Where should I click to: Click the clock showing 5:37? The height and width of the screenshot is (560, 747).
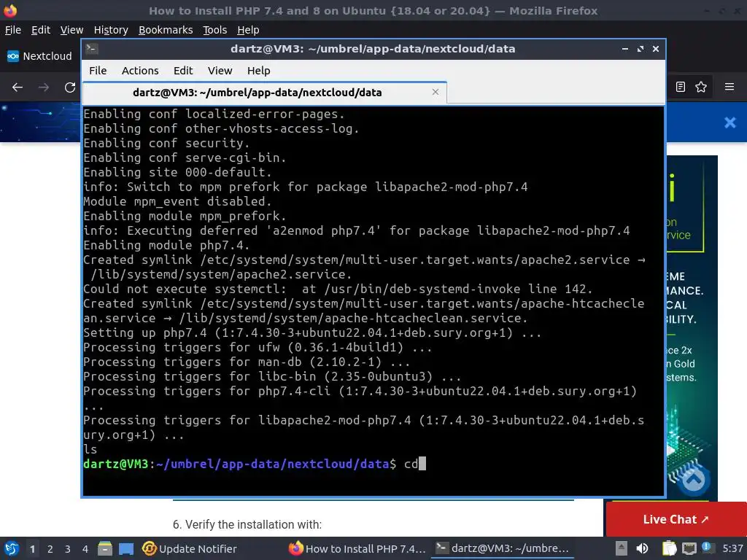pyautogui.click(x=732, y=548)
